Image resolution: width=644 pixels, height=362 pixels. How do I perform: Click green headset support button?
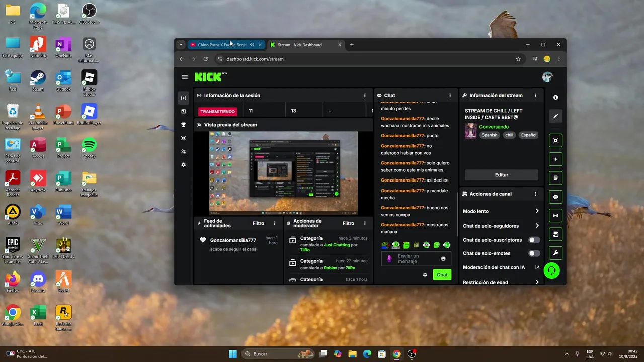[552, 271]
